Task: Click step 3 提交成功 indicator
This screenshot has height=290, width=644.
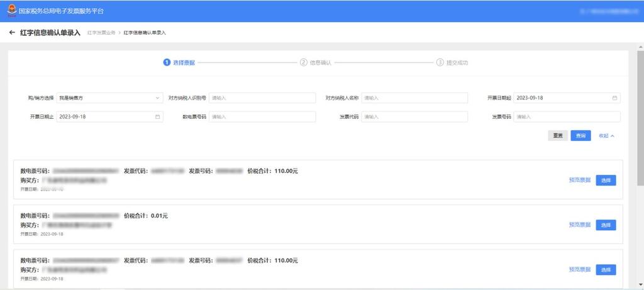Action: coord(452,62)
